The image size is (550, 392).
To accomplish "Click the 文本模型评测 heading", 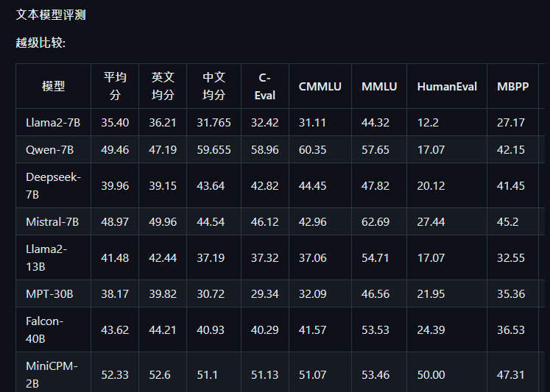I will tap(51, 15).
